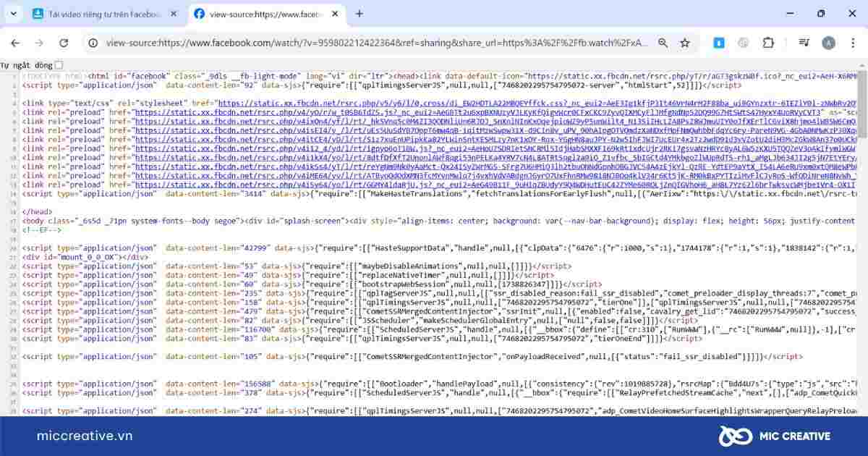The image size is (868, 456).
Task: Switch to the 'Tải video riêng tư trên Facebook' tab
Action: (105, 14)
